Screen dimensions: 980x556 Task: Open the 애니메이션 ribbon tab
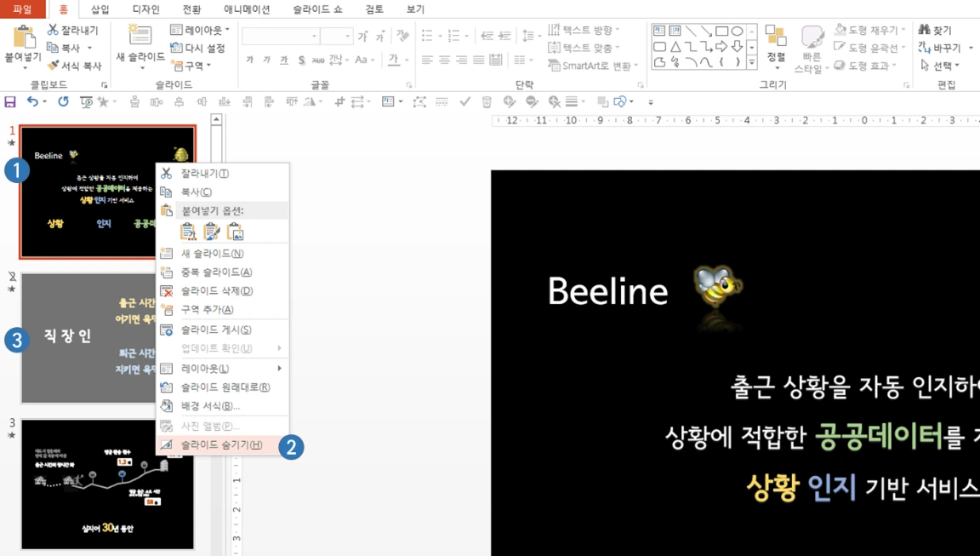pyautogui.click(x=247, y=9)
